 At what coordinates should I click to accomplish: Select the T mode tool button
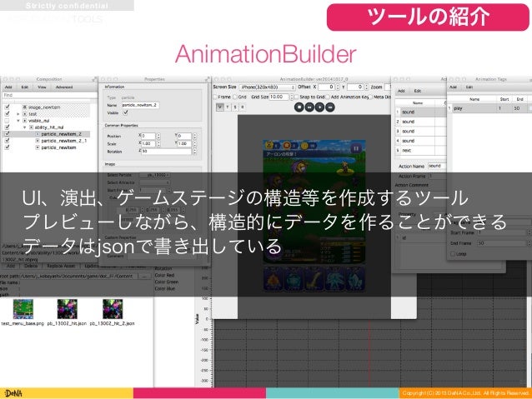click(228, 107)
